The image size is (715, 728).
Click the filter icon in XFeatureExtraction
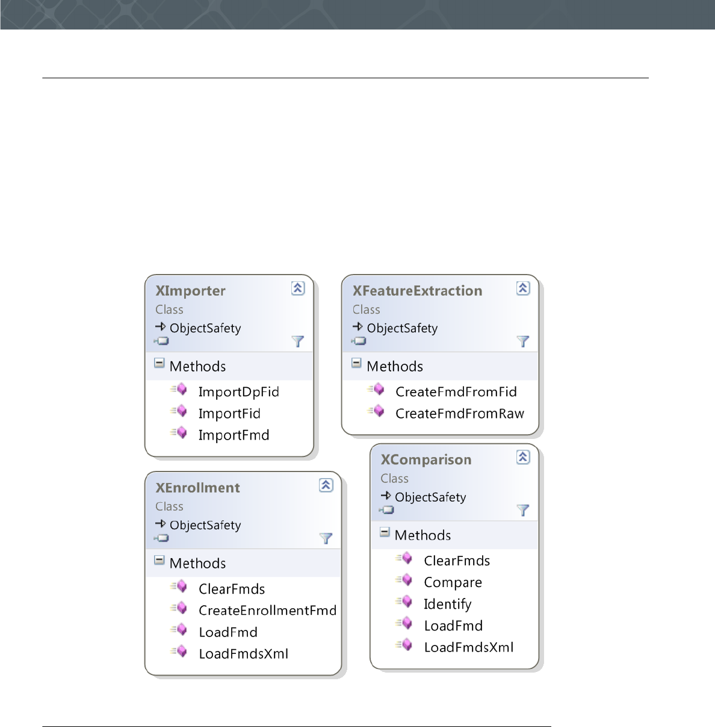[522, 341]
